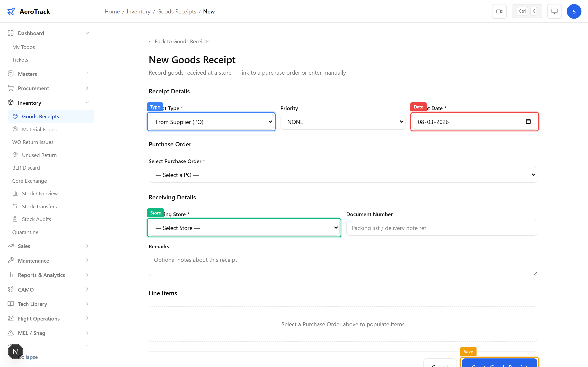This screenshot has height=367, width=588.
Task: Open the Priority dropdown
Action: [343, 122]
